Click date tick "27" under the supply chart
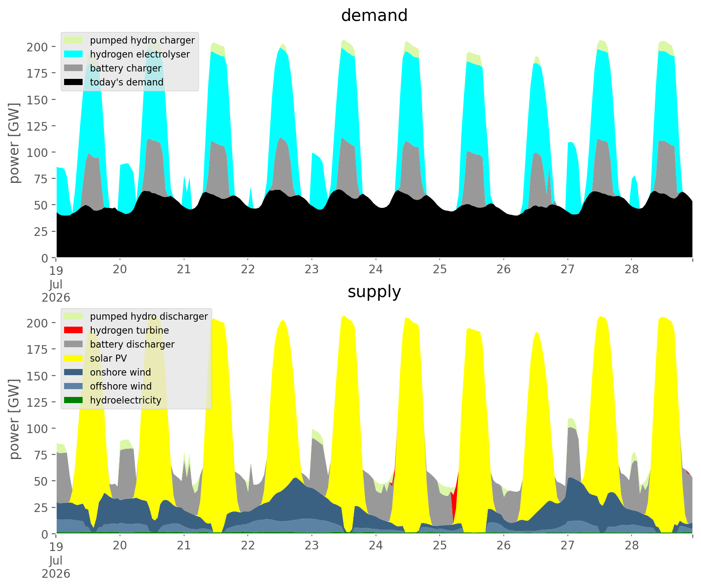Screen dimensions: 701x588 pos(567,546)
